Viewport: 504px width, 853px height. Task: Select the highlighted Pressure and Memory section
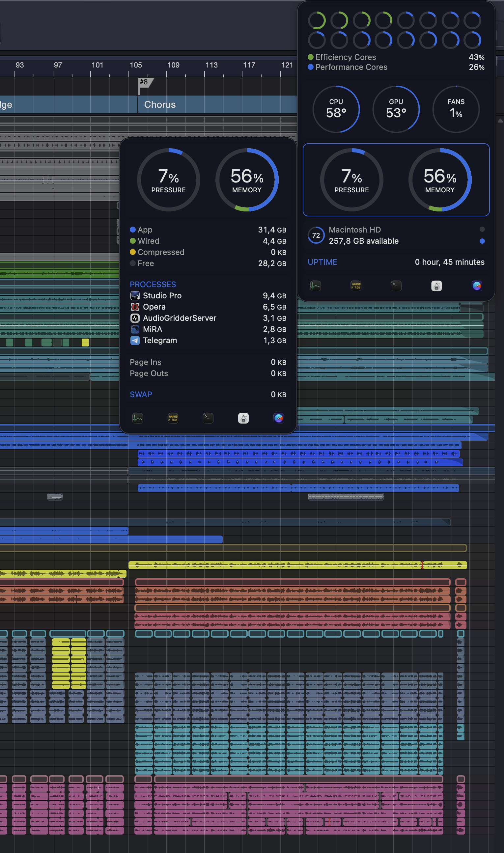(396, 179)
